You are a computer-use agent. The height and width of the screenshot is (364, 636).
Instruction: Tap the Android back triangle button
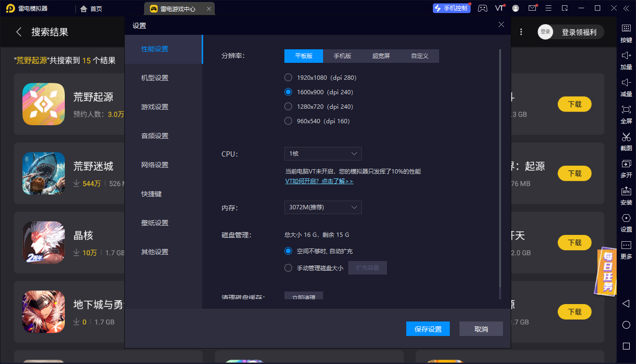(626, 304)
